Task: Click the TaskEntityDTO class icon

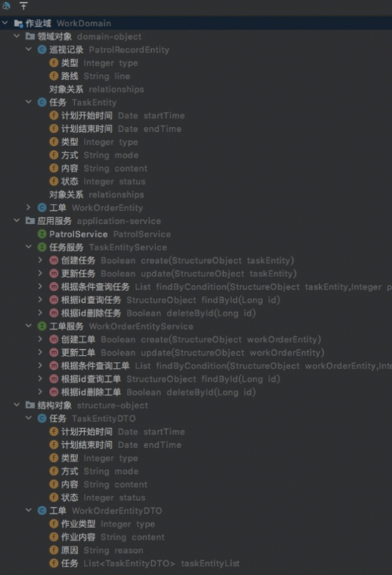Action: click(x=42, y=418)
